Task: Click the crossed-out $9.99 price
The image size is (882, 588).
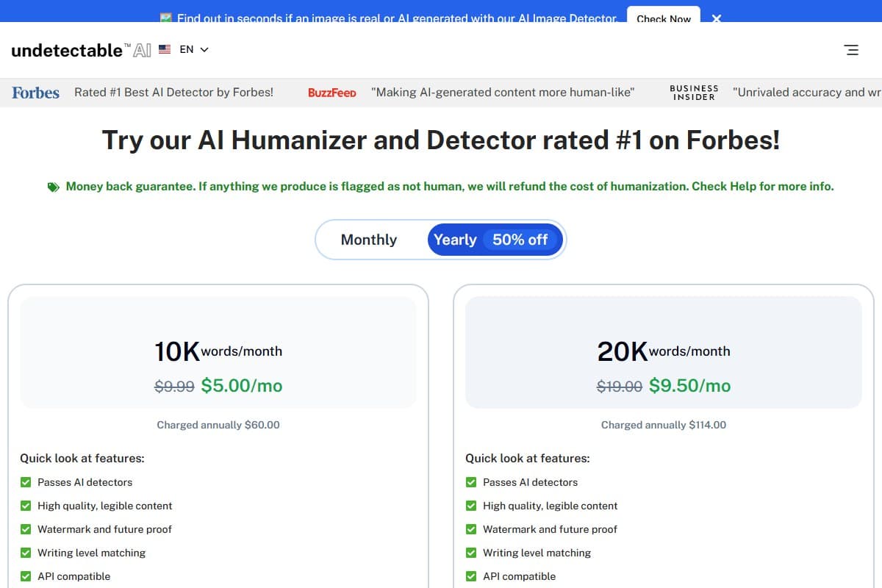Action: click(174, 387)
